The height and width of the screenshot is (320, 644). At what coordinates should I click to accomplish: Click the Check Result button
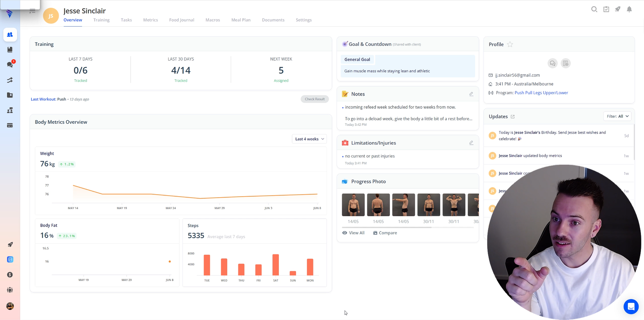pyautogui.click(x=315, y=99)
